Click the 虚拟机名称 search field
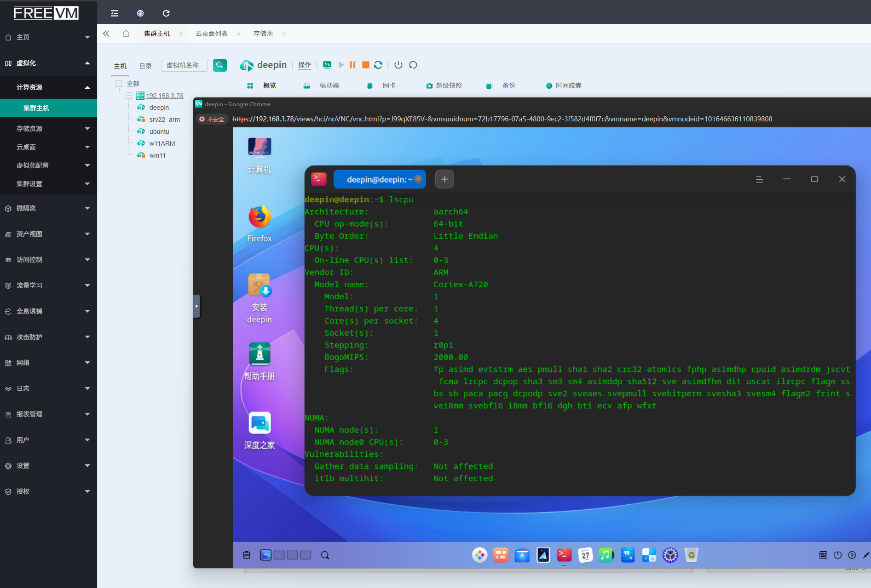871x588 pixels. (184, 65)
